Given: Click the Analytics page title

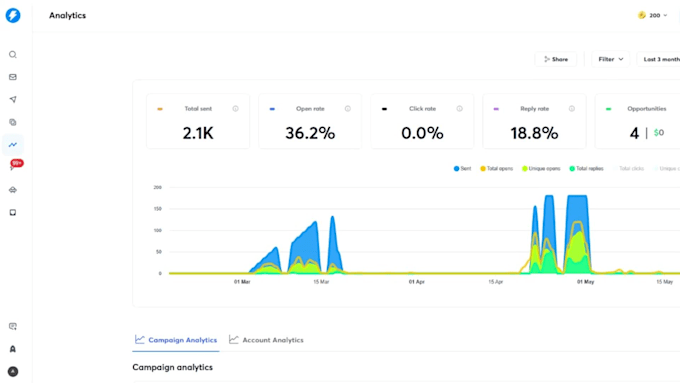Looking at the screenshot, I should tap(67, 16).
